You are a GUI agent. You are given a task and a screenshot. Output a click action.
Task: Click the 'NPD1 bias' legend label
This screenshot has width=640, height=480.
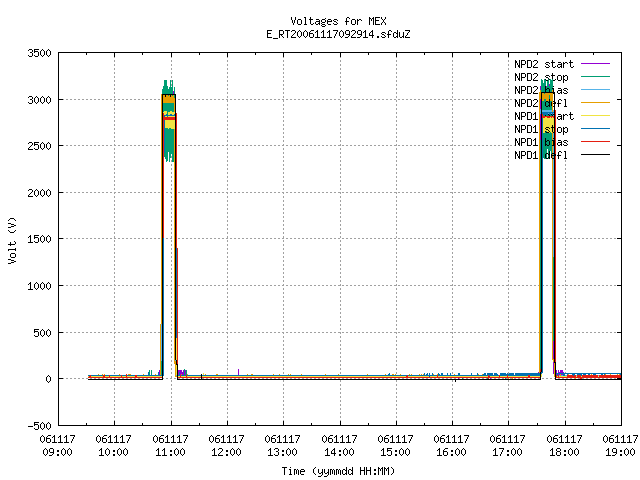541,142
